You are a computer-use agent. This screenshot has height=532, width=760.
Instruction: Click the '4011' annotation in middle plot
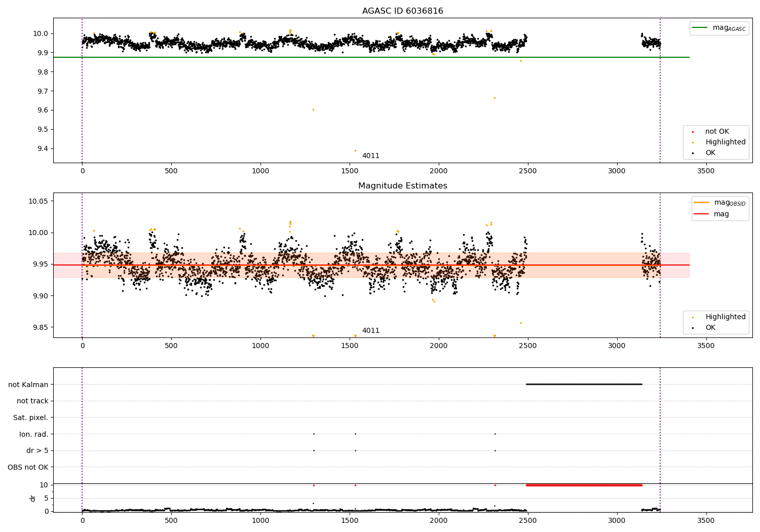point(371,331)
